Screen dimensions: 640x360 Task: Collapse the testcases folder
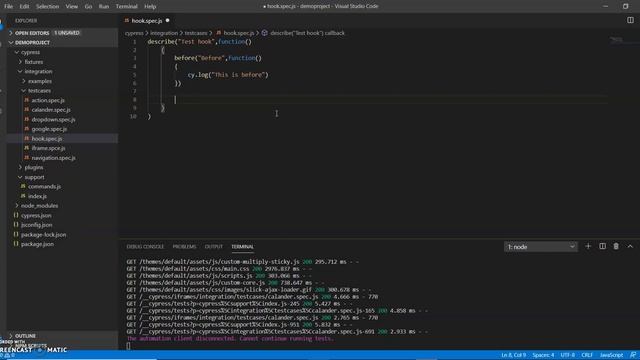tap(39, 91)
